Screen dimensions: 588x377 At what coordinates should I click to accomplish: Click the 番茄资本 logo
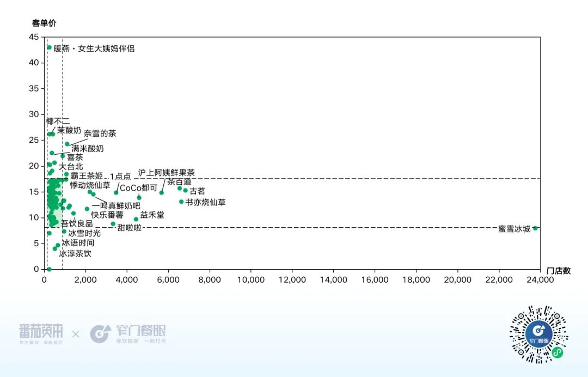pyautogui.click(x=41, y=333)
